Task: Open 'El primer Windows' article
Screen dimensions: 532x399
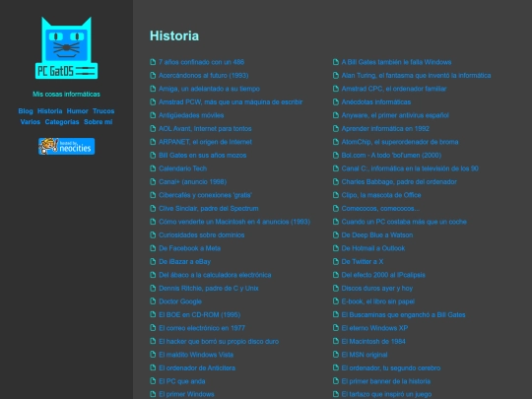Action: [186, 394]
